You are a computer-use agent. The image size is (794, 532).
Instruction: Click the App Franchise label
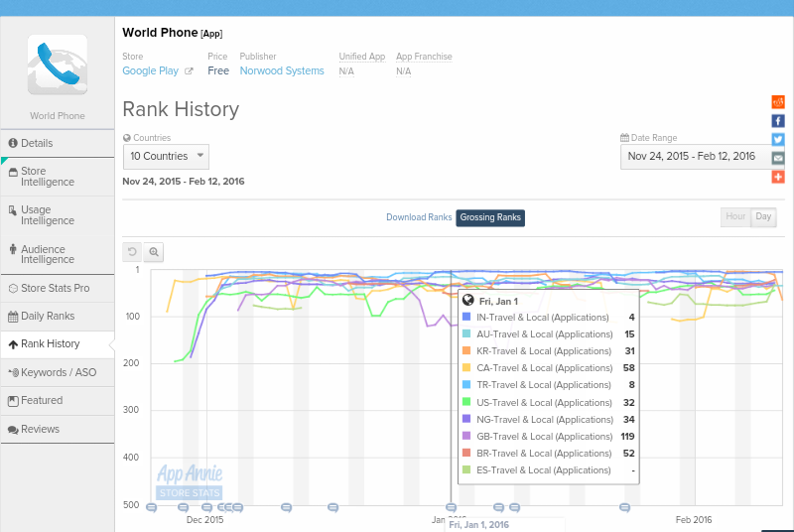(424, 57)
